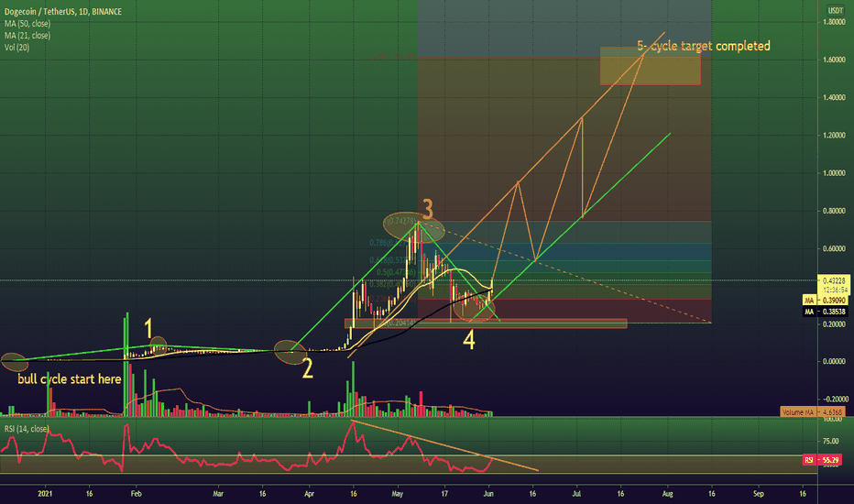Image resolution: width=854 pixels, height=504 pixels.
Task: Click the 0.80000 price scale label
Action: point(835,211)
